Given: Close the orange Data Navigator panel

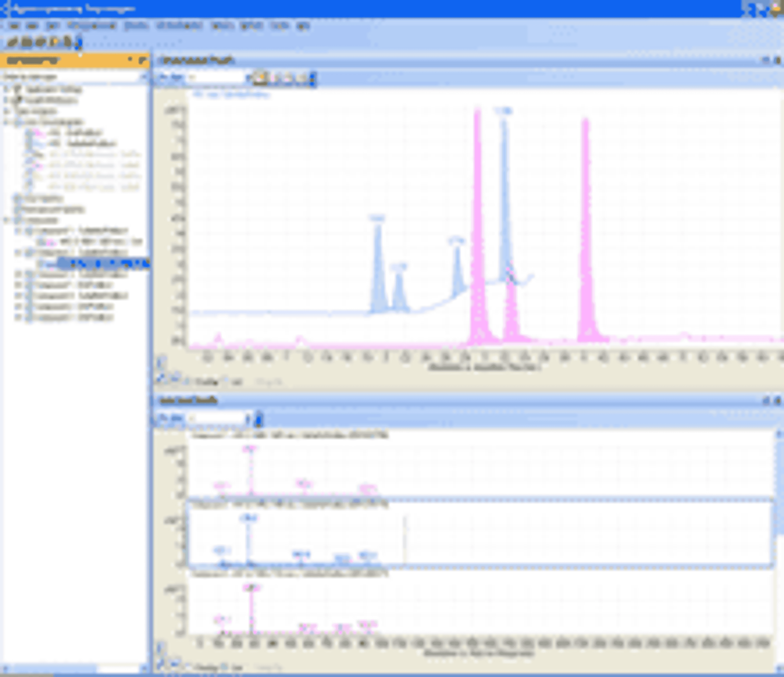Looking at the screenshot, I should 142,60.
